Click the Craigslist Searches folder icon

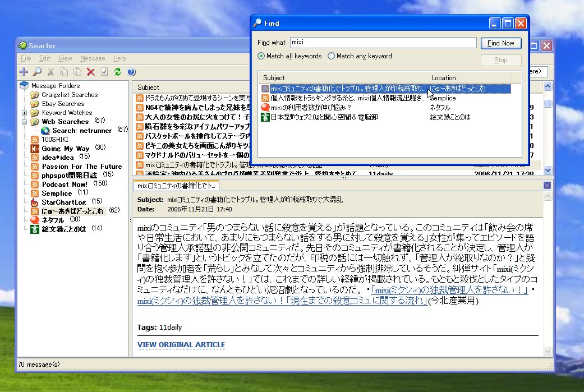coord(35,95)
